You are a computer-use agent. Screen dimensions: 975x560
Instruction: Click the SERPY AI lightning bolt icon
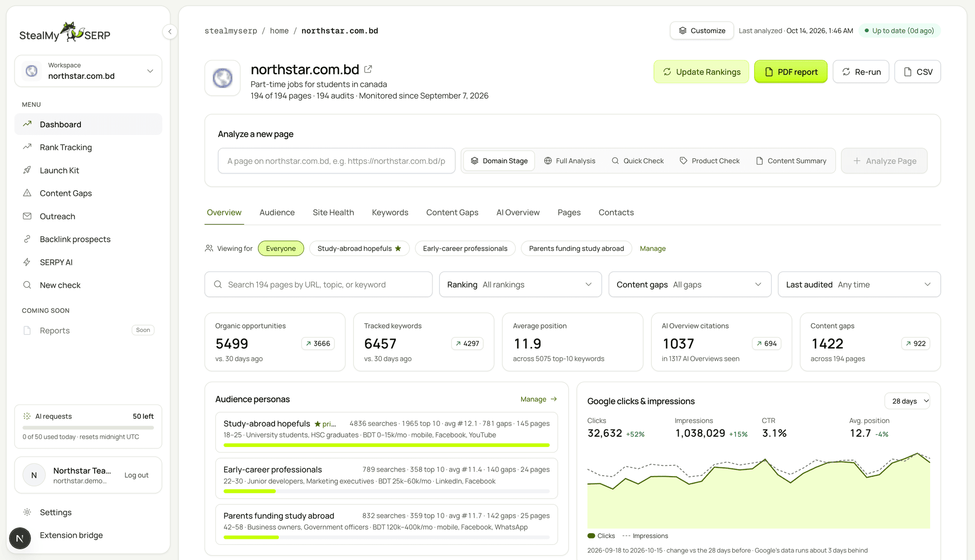[x=27, y=262]
